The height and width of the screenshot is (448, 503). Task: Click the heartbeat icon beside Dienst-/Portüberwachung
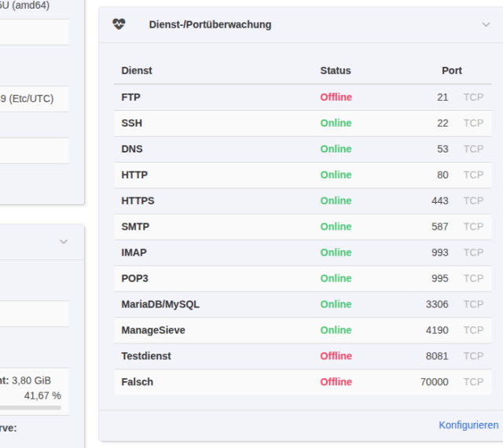[x=119, y=24]
